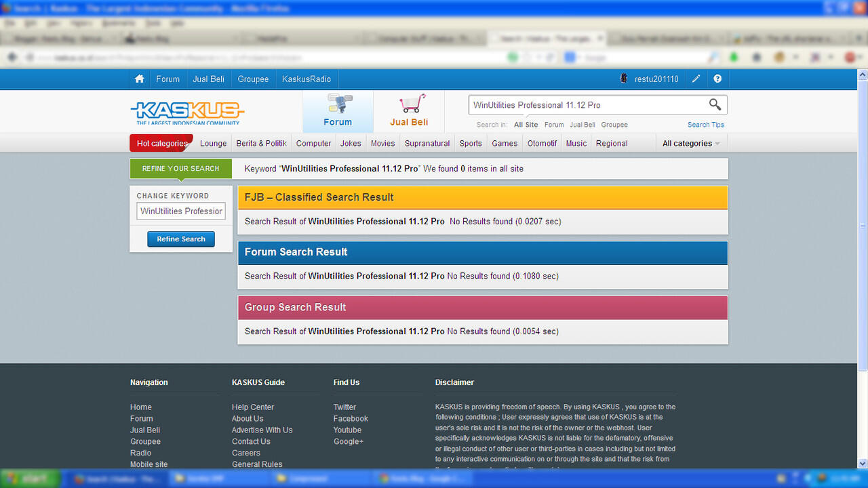Open the Regional category

[612, 143]
